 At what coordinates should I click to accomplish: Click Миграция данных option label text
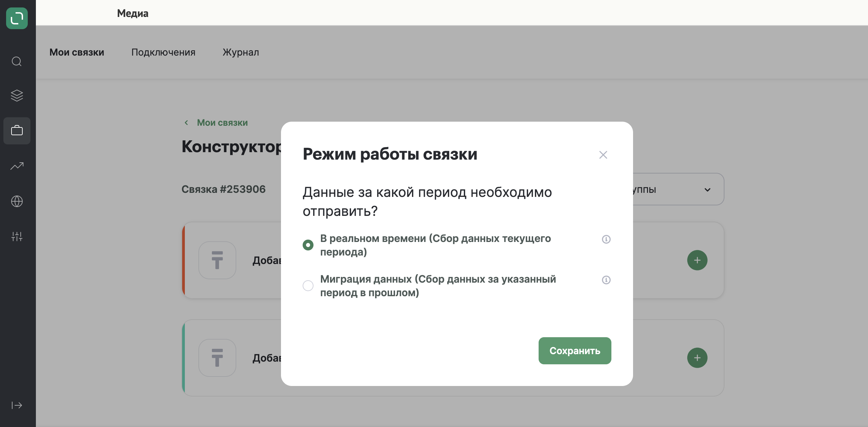pyautogui.click(x=438, y=286)
